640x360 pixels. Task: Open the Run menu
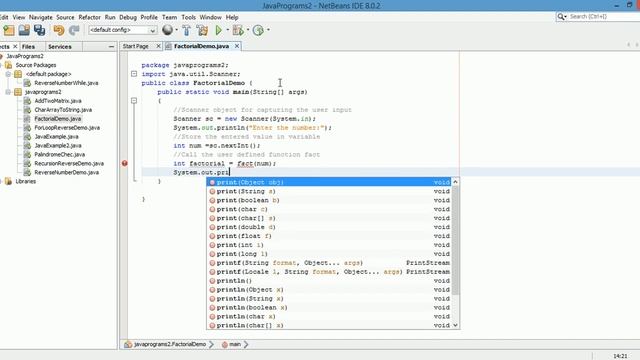(x=110, y=17)
